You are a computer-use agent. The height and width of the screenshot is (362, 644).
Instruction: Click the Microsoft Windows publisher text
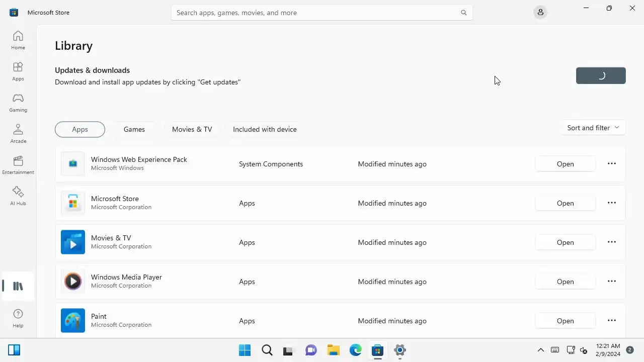pos(117,168)
